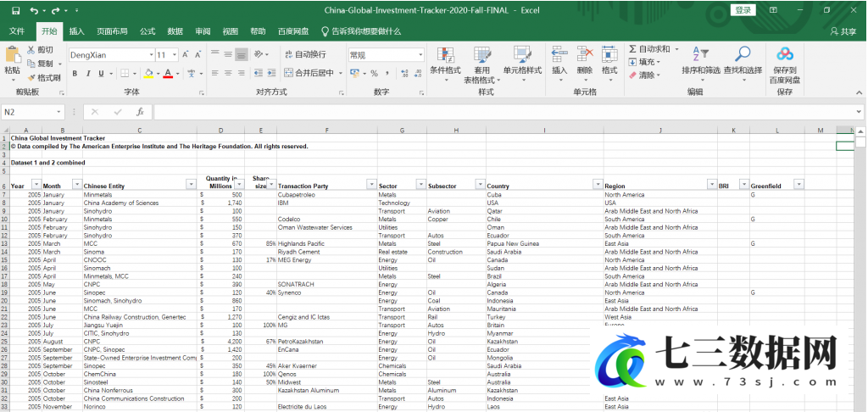The image size is (868, 412).
Task: Toggle left horizontal alignment
Action: pos(214,73)
